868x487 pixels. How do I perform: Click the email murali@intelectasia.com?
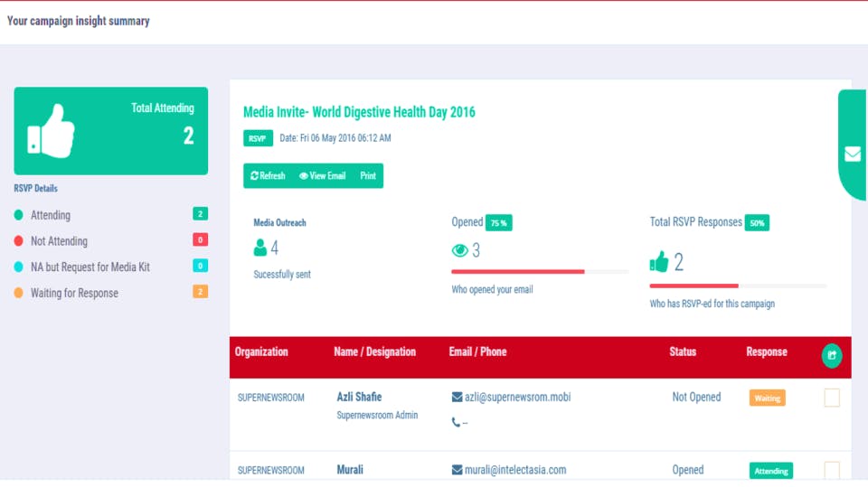515,470
